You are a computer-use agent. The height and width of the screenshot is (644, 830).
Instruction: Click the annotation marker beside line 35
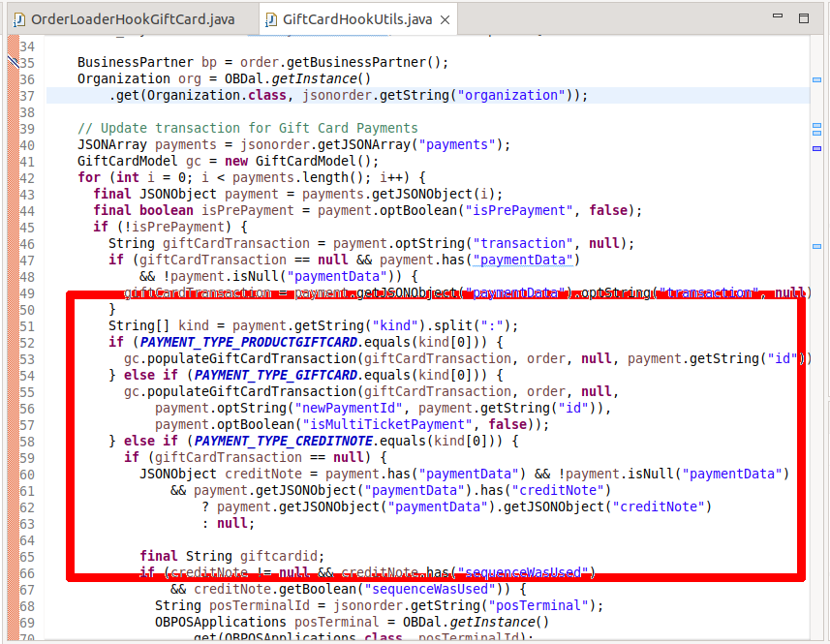pos(14,63)
